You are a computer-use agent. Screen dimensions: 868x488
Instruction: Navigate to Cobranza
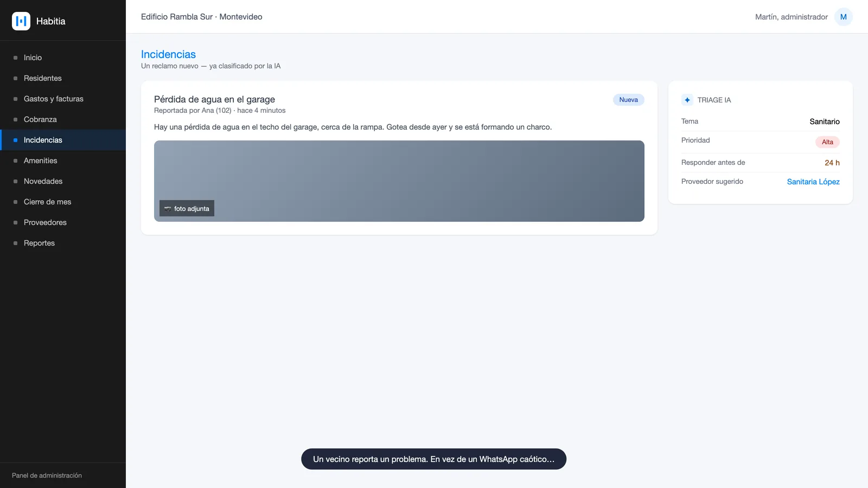(63, 119)
